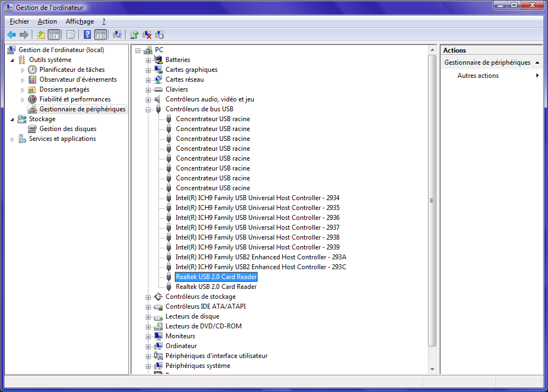548x392 pixels.
Task: Click the PC root node icon
Action: pyautogui.click(x=148, y=50)
